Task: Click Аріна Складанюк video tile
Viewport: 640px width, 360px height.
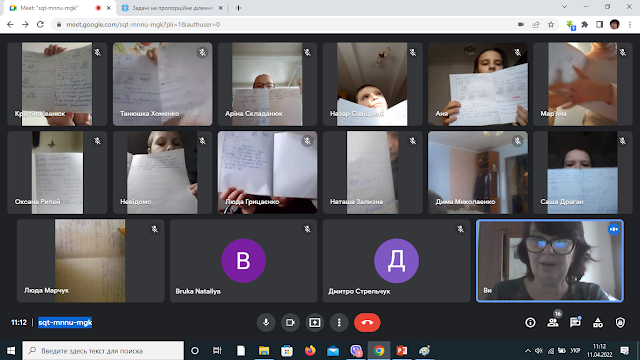Action: pyautogui.click(x=267, y=84)
